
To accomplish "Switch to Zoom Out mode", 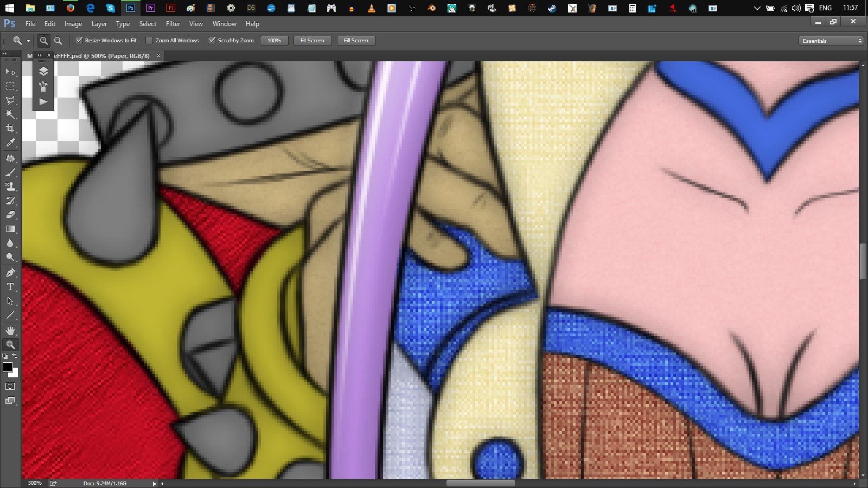I will (x=58, y=41).
